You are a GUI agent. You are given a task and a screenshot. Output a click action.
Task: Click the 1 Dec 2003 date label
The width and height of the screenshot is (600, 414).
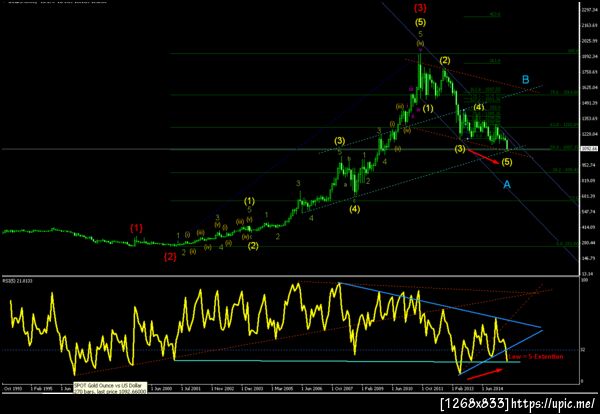tap(252, 388)
